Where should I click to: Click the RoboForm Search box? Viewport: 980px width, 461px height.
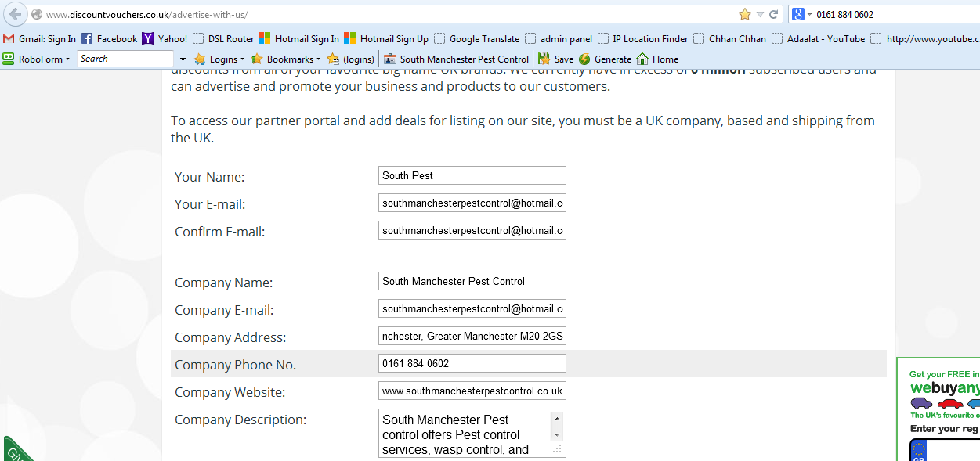(125, 59)
